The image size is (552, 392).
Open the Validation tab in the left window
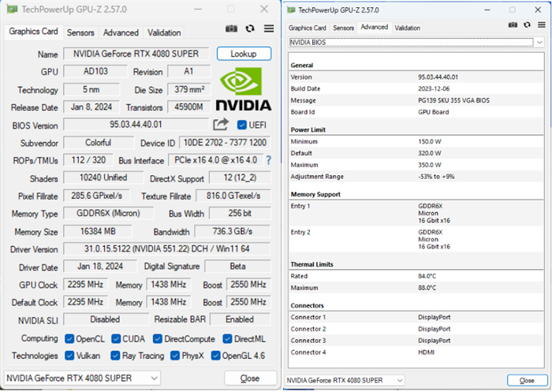click(164, 33)
